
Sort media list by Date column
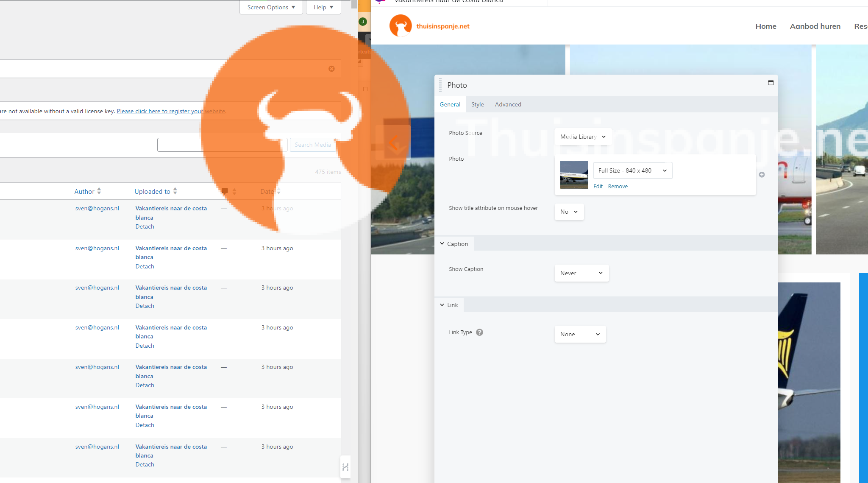(x=270, y=191)
